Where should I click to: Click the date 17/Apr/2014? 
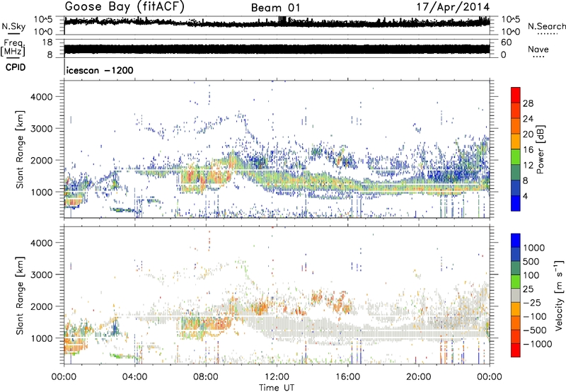[x=453, y=7]
